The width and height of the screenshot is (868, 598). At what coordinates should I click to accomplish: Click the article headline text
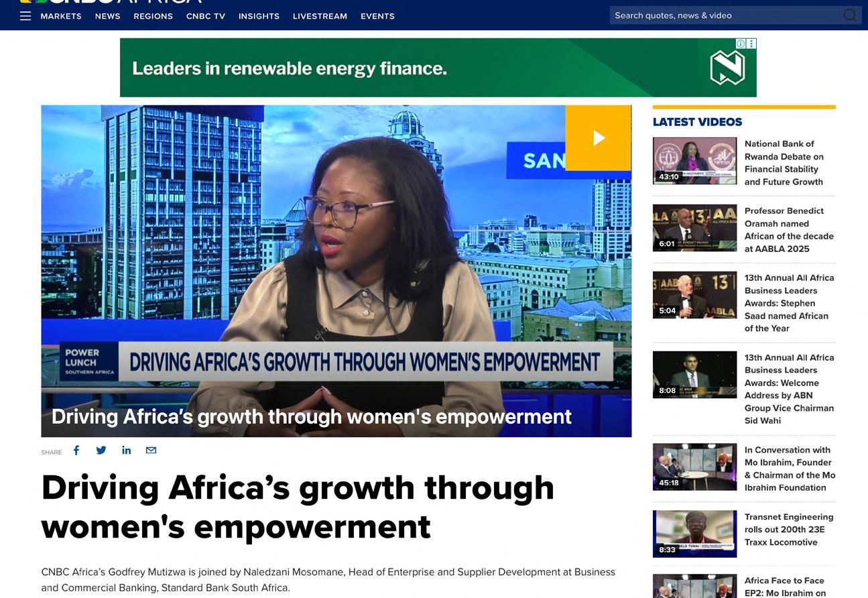298,507
